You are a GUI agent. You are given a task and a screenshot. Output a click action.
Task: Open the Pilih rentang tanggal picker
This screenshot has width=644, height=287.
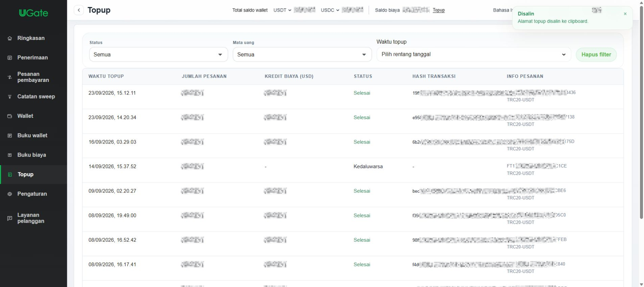coord(474,54)
